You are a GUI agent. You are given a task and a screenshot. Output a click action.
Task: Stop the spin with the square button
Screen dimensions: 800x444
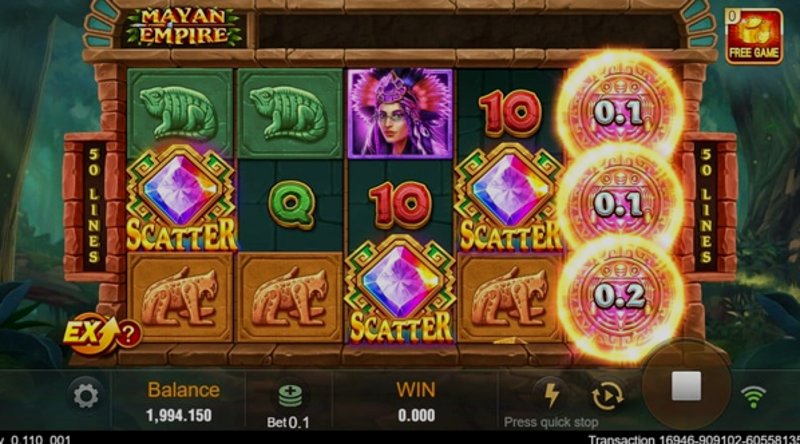coord(686,386)
